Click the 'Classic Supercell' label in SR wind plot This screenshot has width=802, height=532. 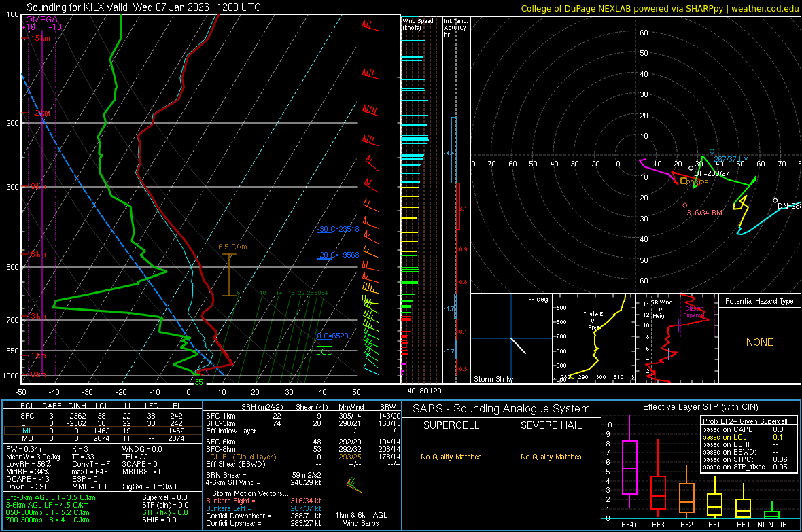(695, 312)
